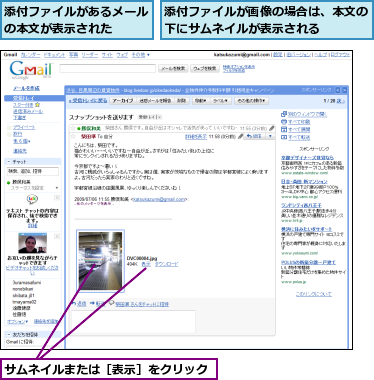Open the オプション dropdown in chat
374x380 pixels.
pyautogui.click(x=18, y=321)
